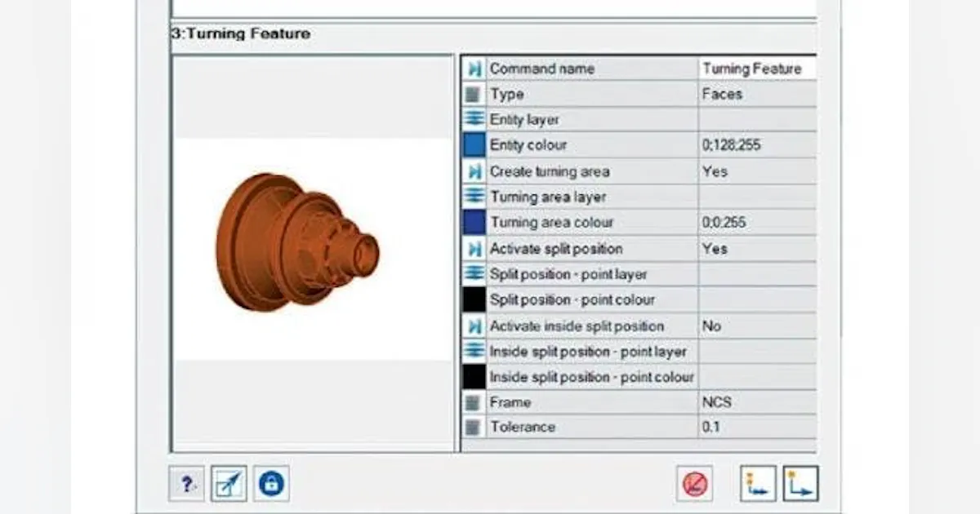
Task: Click the icon beside Create turning area
Action: point(474,171)
